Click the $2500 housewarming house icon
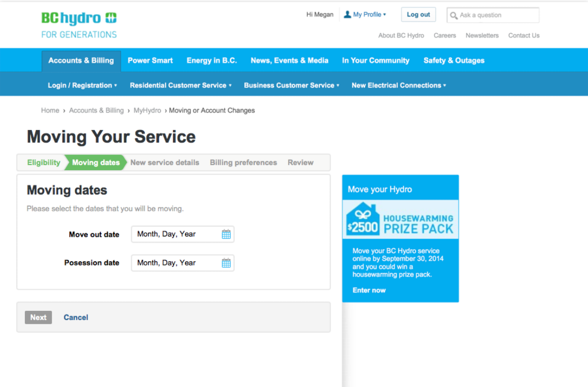 pos(363,219)
